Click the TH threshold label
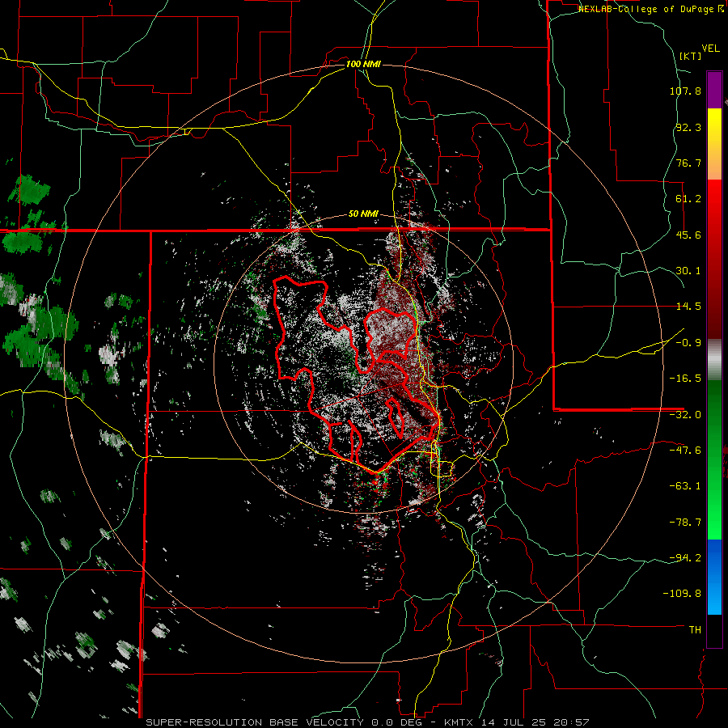Screen dimensions: 728x728 [695, 629]
